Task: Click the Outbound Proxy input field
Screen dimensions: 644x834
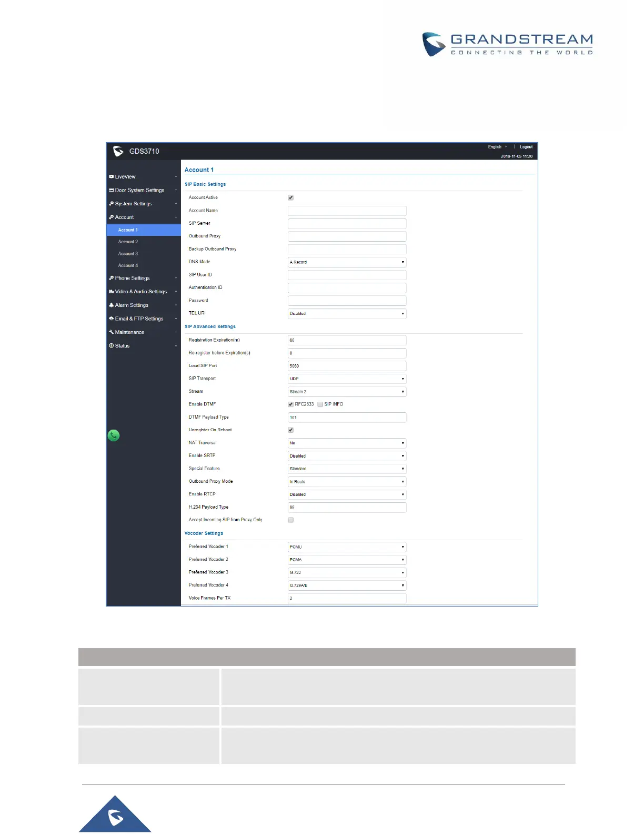Action: [347, 236]
